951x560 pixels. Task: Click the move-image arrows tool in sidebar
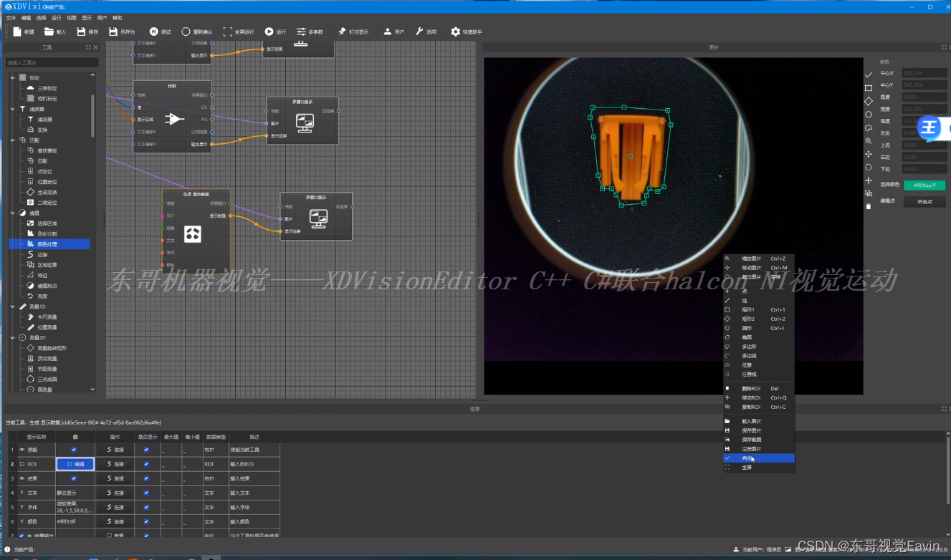tap(869, 154)
